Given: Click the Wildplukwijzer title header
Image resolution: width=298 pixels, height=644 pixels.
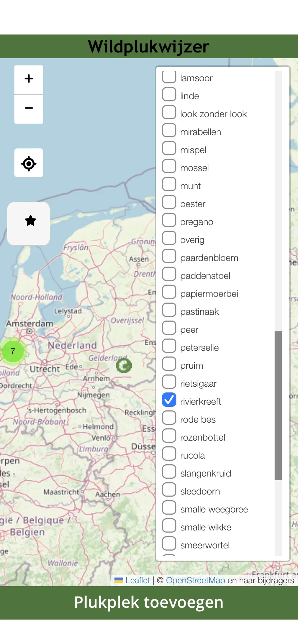Looking at the screenshot, I should [149, 46].
